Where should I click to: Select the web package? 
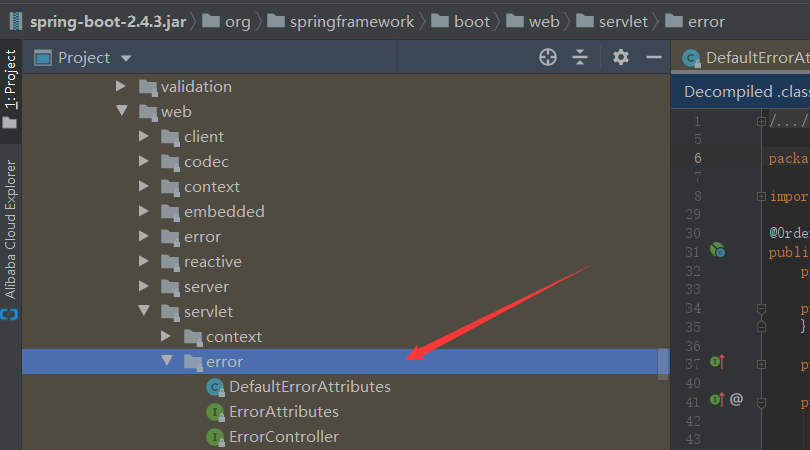click(x=176, y=112)
